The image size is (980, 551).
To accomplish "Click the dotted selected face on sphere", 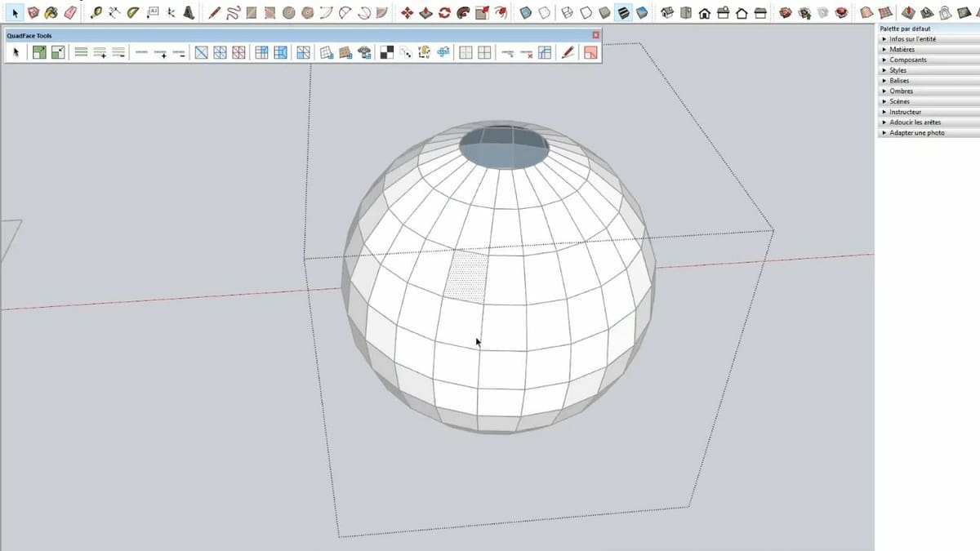I will click(x=466, y=277).
